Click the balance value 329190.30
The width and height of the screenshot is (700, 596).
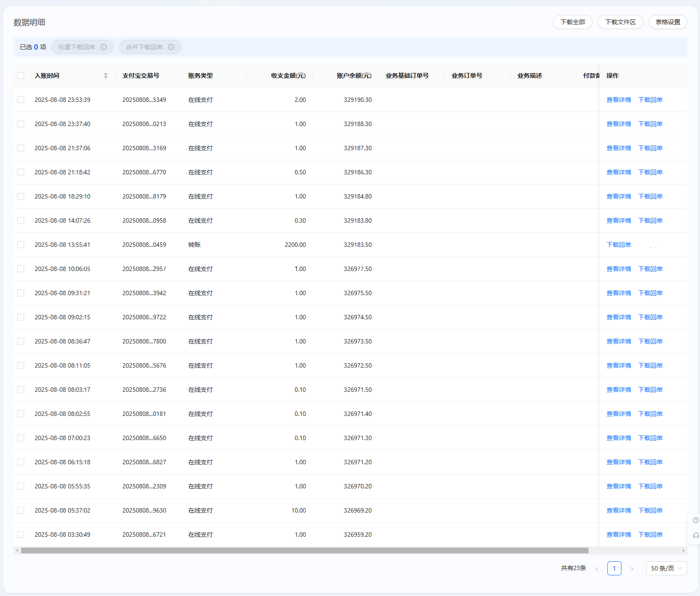click(x=358, y=100)
